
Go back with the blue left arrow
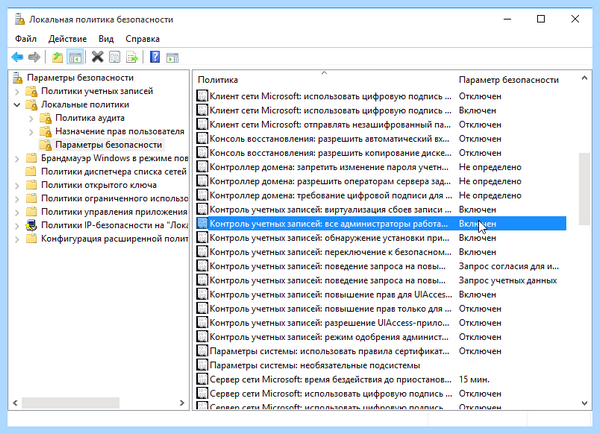(x=18, y=57)
